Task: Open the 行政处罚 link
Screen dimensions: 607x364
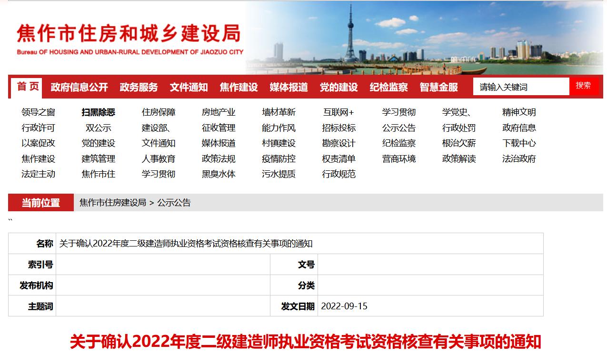Action: point(459,128)
